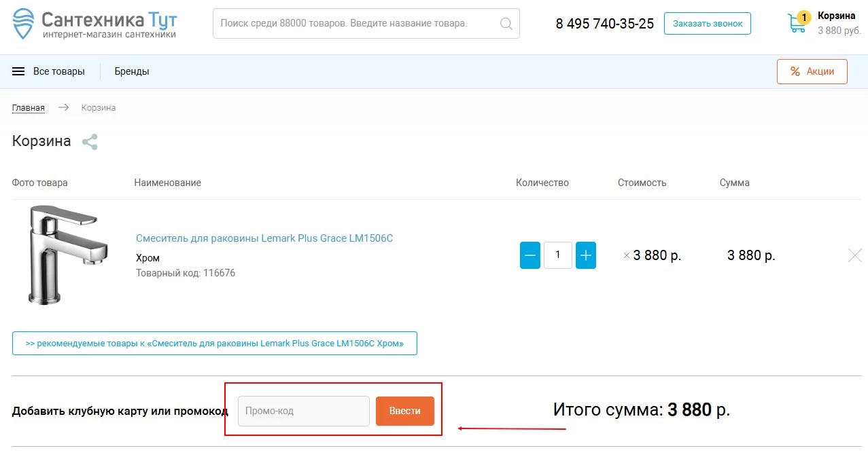Click the Заказать звонок button
The image size is (868, 459).
pos(707,22)
